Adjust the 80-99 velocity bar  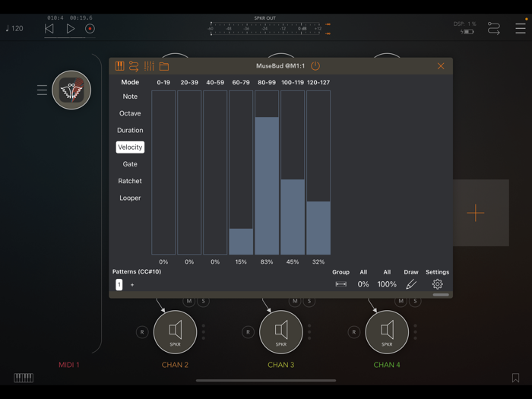267,173
